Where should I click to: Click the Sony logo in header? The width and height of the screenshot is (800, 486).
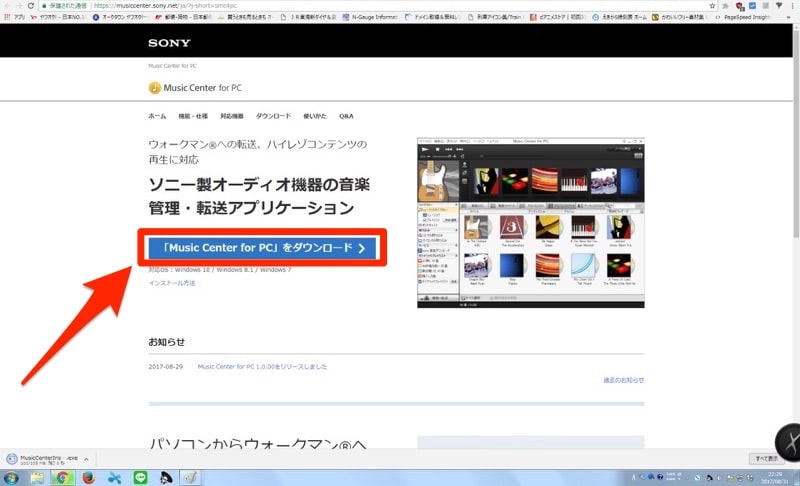168,43
